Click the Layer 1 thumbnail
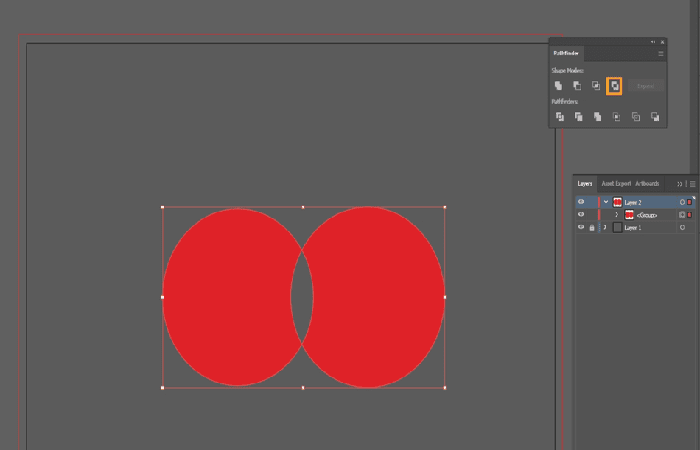The height and width of the screenshot is (450, 700). pos(617,228)
